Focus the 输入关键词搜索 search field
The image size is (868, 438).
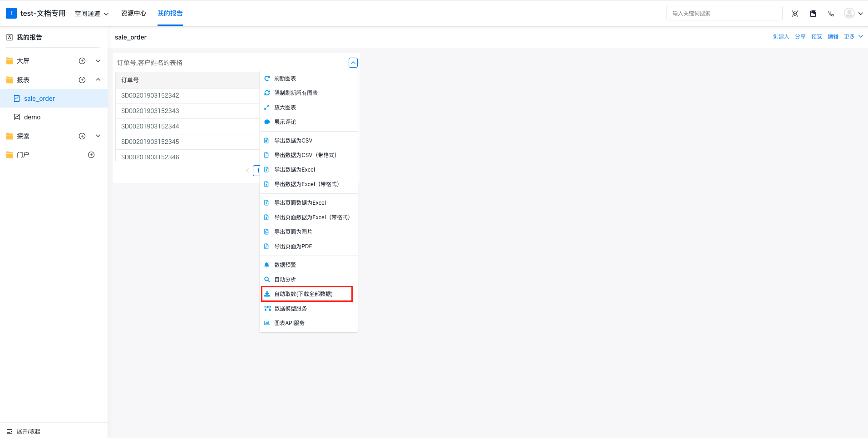(x=724, y=14)
